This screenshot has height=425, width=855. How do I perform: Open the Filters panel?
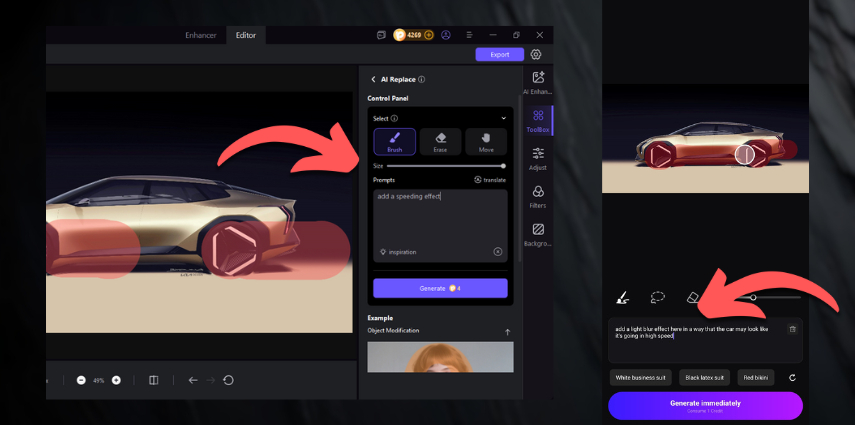pyautogui.click(x=538, y=195)
